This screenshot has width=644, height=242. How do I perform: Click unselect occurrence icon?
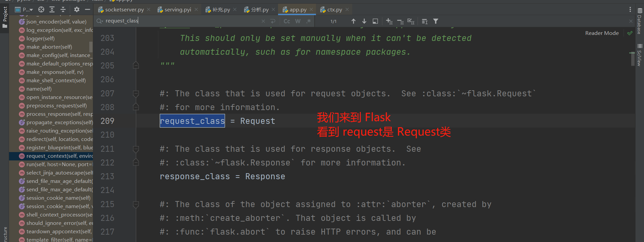(400, 21)
